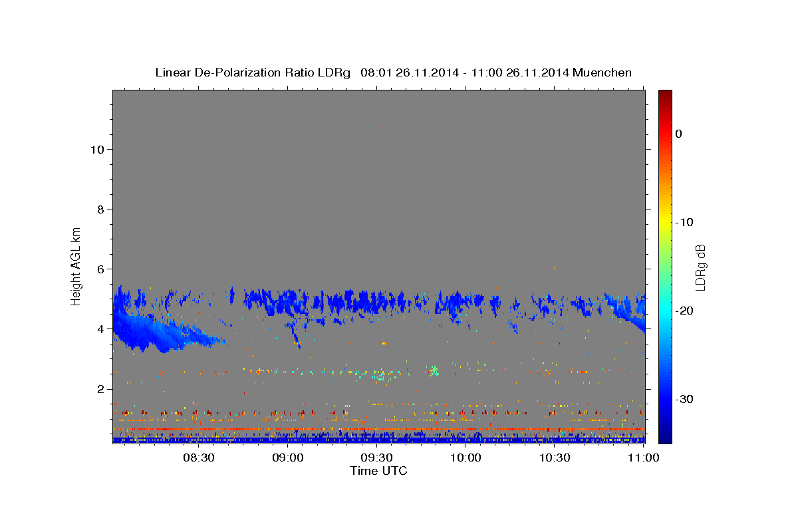Click the 'Height AGL km' axis label
Image resolution: width=798 pixels, height=532 pixels.
point(76,266)
